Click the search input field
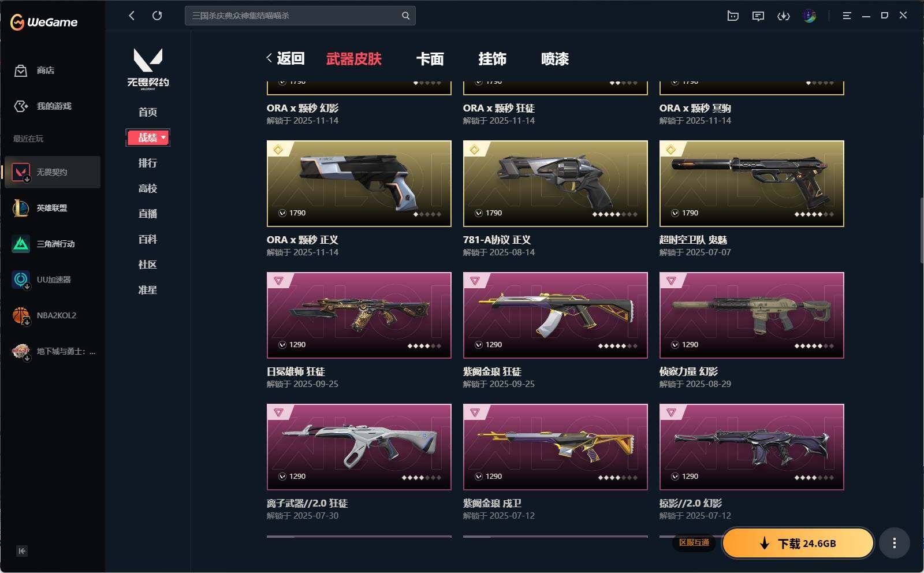This screenshot has width=924, height=573. (293, 16)
